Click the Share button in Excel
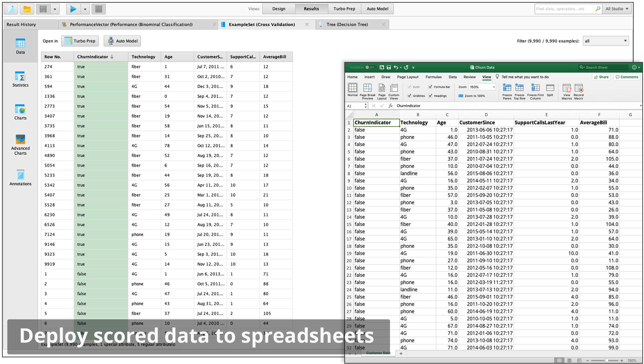Screen dimensions: 644x364 coord(601,77)
